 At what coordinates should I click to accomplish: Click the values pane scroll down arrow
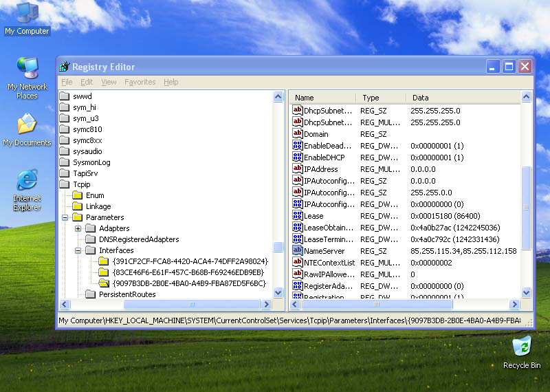(526, 292)
